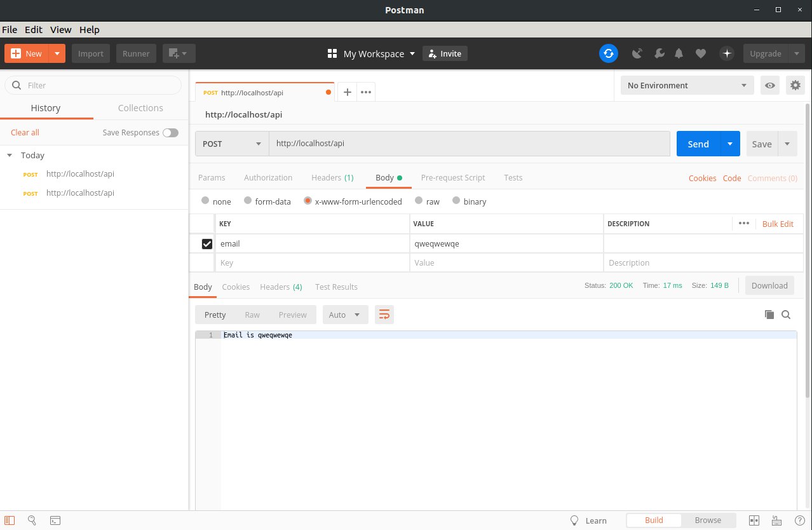
Task: Click the heart icon in header
Action: tap(700, 54)
